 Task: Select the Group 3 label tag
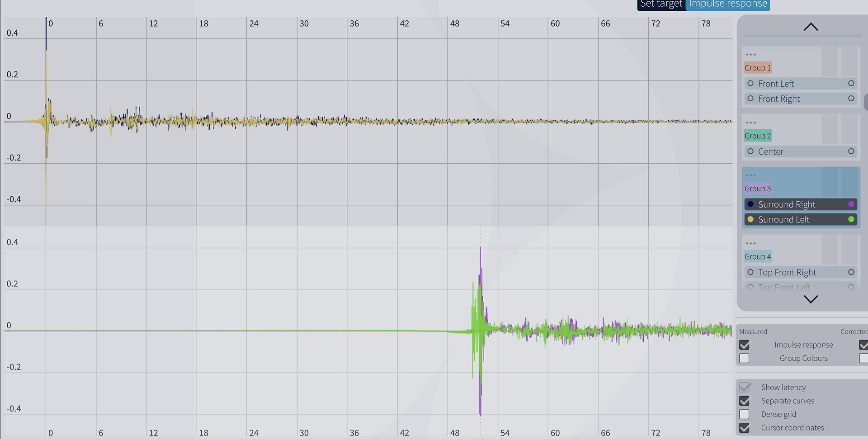click(758, 189)
